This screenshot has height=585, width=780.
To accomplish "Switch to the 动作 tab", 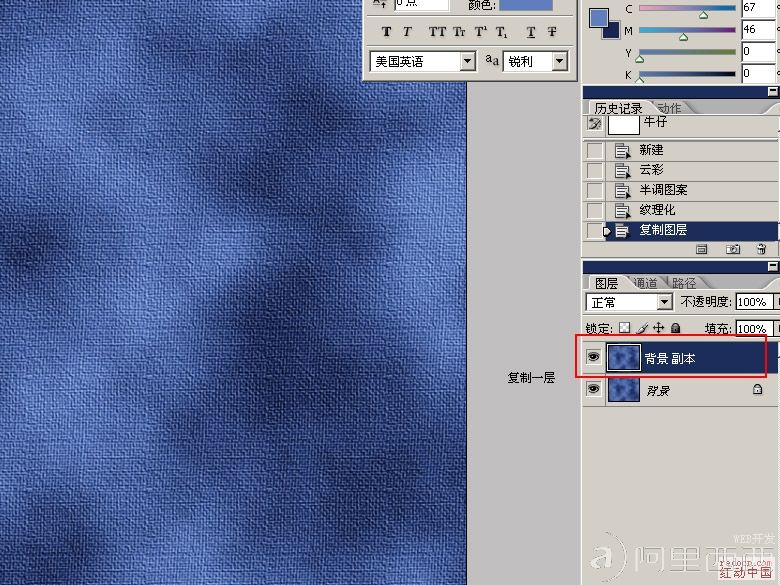I will coord(669,108).
